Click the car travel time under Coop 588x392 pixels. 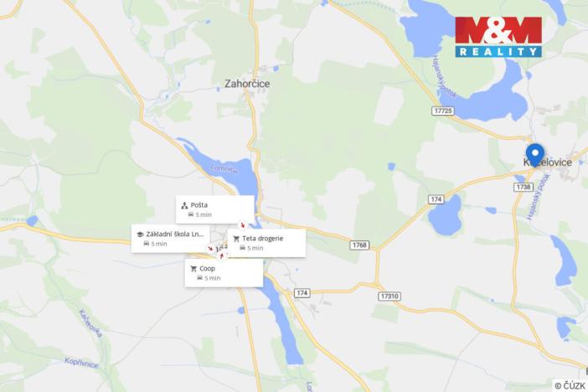[x=209, y=278]
